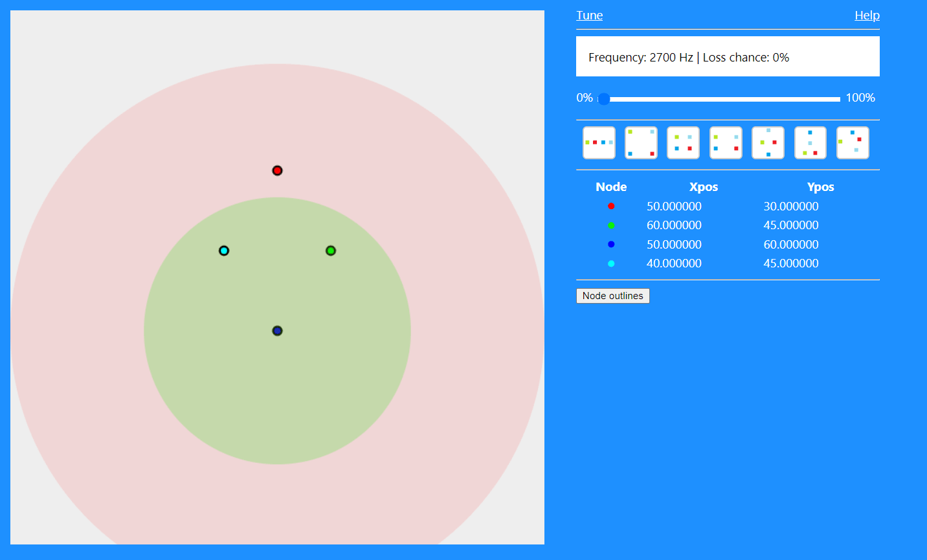Click the red dot in the Node table

611,206
